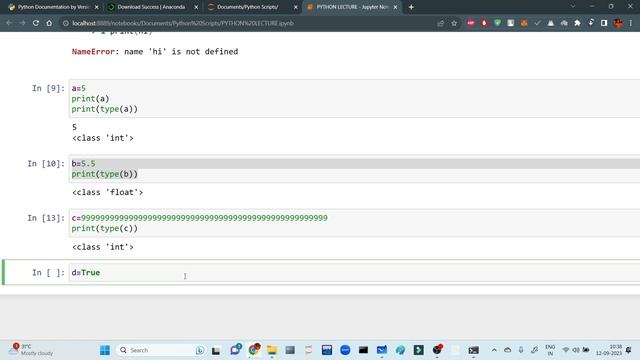Open the Zoom app on taskbar
Viewport: 640px width, 360px height.
point(345,350)
